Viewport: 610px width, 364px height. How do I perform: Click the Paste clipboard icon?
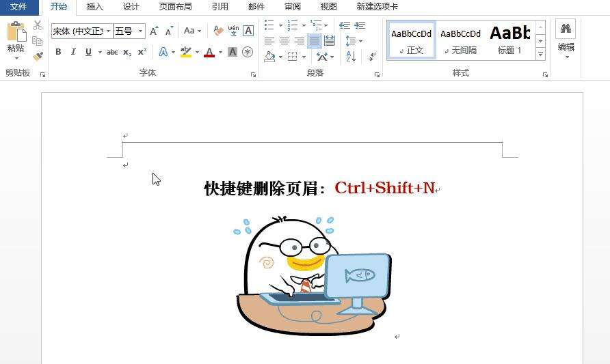[16, 31]
